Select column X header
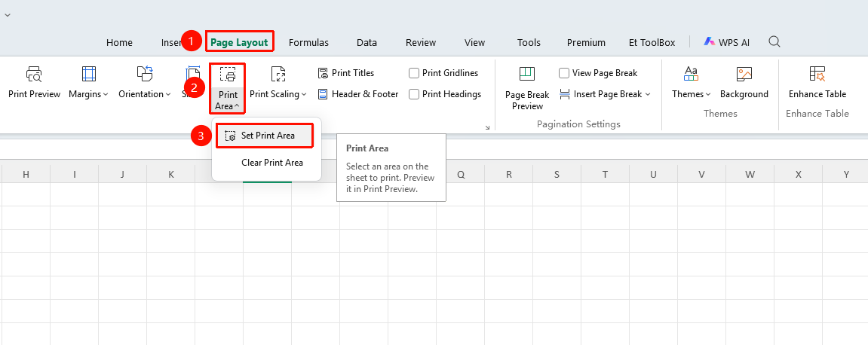The image size is (868, 345). tap(799, 174)
